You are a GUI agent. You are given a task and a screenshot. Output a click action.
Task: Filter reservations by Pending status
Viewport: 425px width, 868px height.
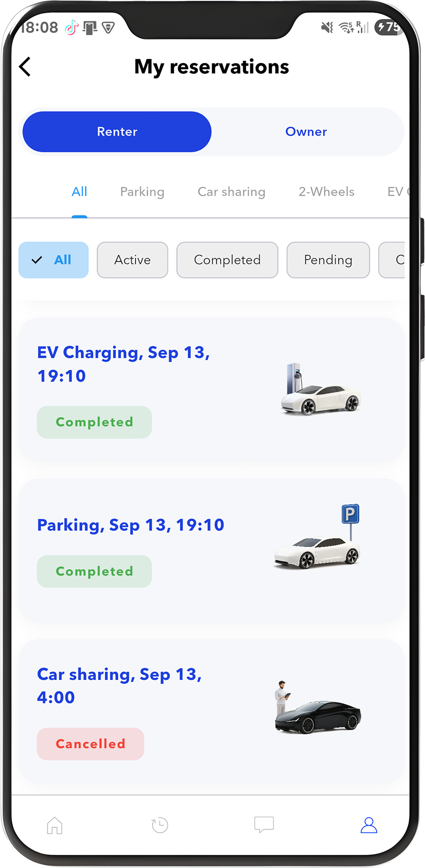tap(328, 260)
